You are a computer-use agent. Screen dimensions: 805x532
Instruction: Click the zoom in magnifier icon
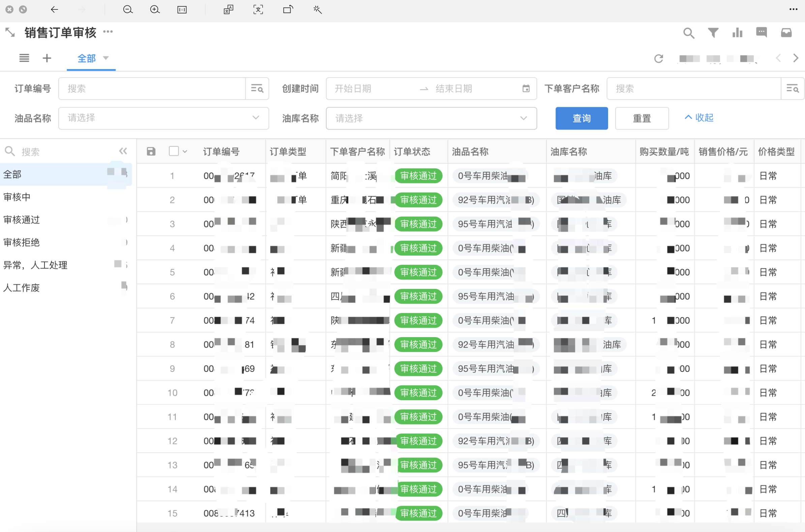tap(155, 9)
